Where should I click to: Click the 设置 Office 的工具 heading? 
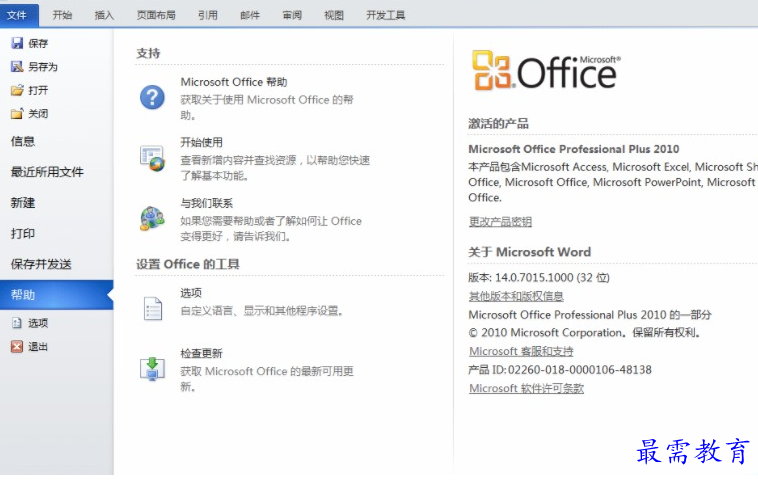point(188,264)
